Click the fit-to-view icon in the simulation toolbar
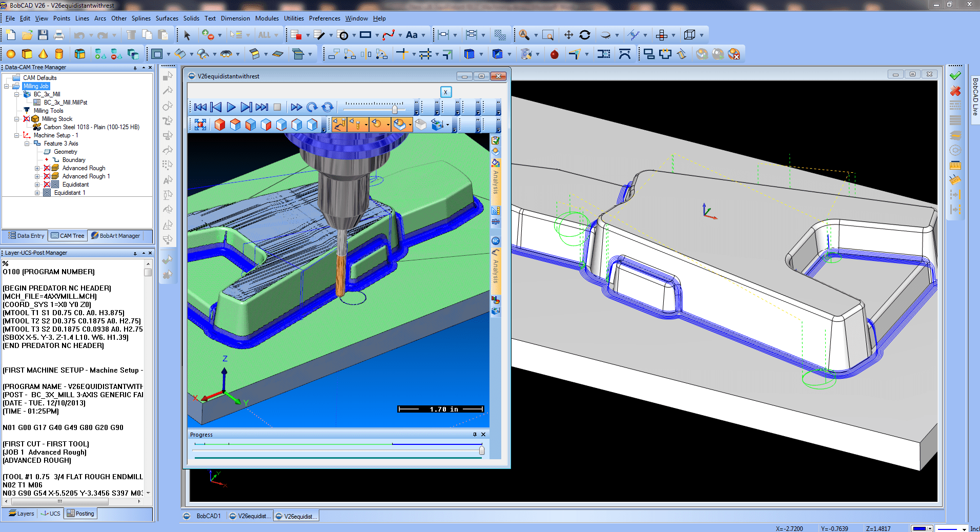The image size is (980, 532). point(200,124)
